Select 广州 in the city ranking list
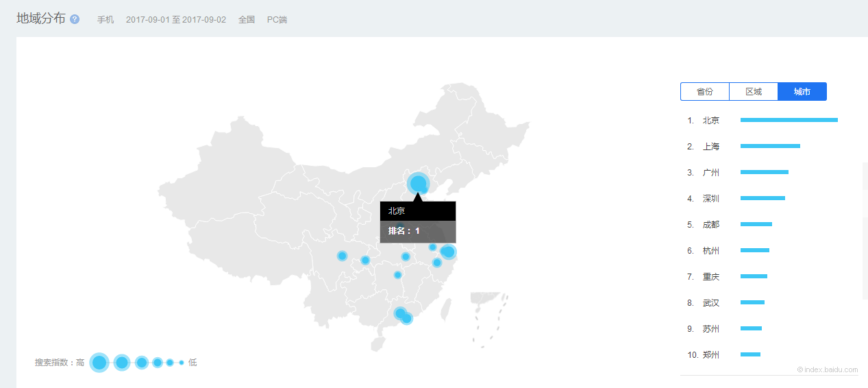The width and height of the screenshot is (868, 388). click(x=711, y=173)
